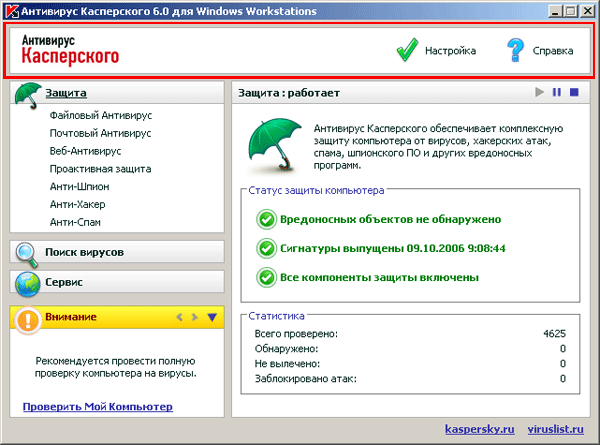Maximize the Kaspersky window
The height and width of the screenshot is (445, 600).
click(x=570, y=11)
